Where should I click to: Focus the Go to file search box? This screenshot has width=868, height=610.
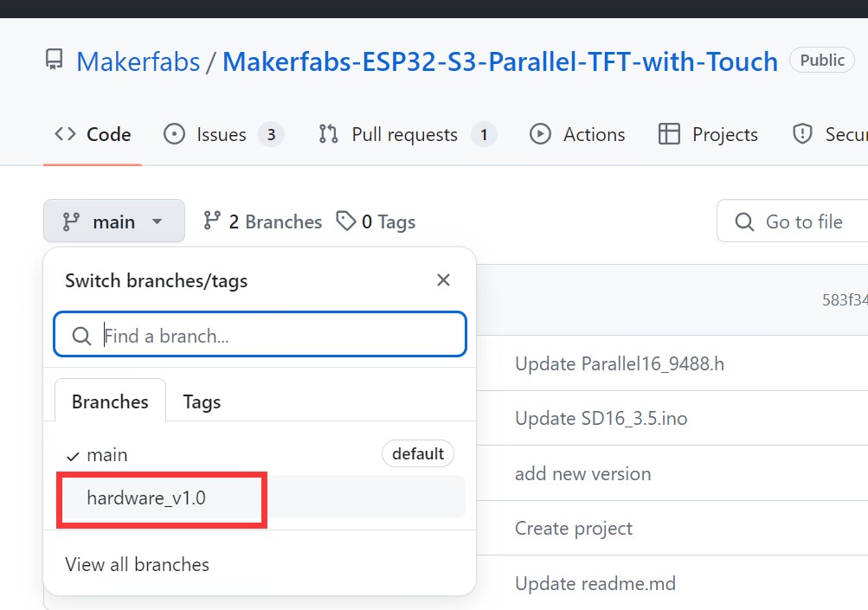[x=793, y=221]
